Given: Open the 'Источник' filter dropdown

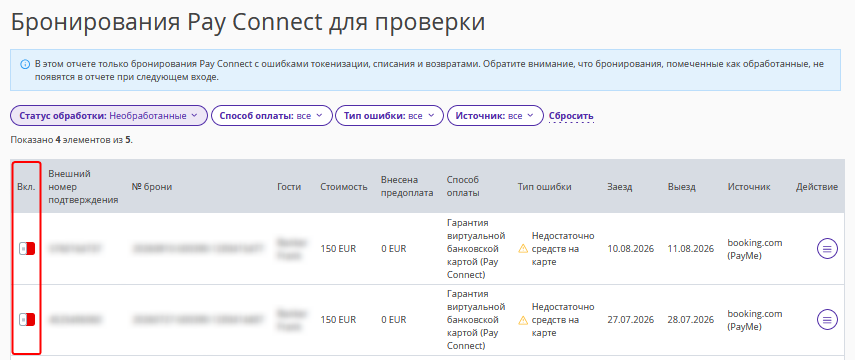Looking at the screenshot, I should point(495,116).
